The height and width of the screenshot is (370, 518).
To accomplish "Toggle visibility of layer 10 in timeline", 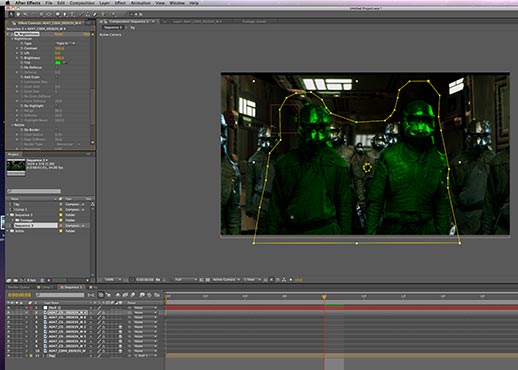I will coord(9,351).
